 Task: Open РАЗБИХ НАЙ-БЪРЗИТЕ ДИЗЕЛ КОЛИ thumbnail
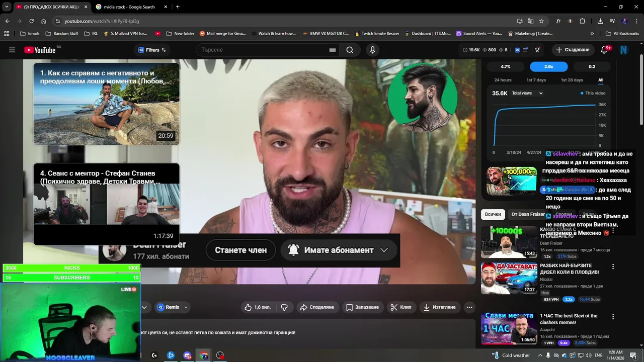point(509,278)
